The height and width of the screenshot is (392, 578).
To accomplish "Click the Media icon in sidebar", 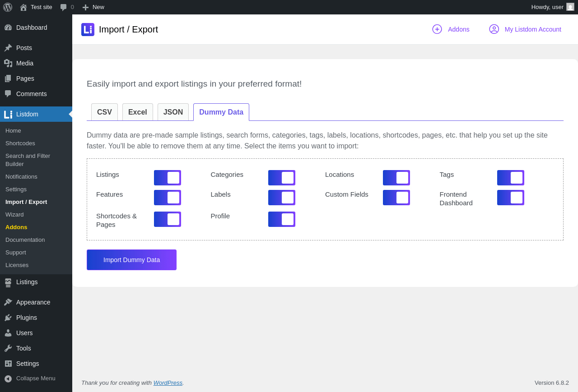I will coord(8,63).
